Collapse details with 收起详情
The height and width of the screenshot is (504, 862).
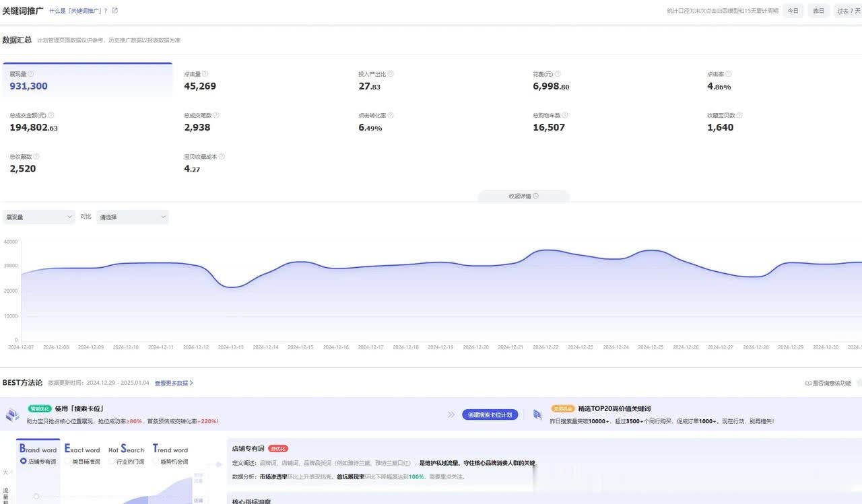(523, 196)
